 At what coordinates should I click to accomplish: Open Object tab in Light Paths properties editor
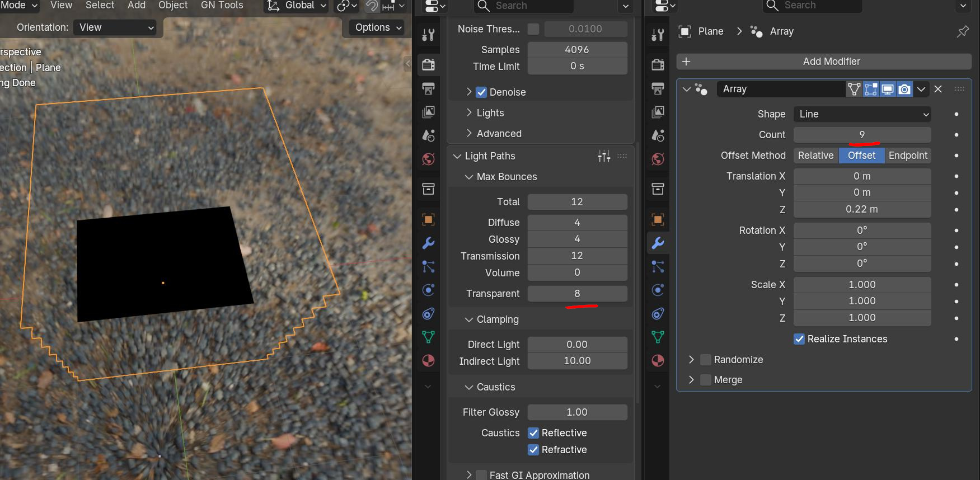point(428,219)
